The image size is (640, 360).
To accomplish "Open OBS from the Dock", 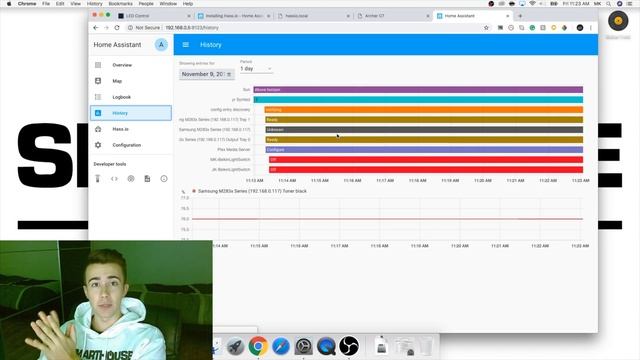I will (x=349, y=346).
